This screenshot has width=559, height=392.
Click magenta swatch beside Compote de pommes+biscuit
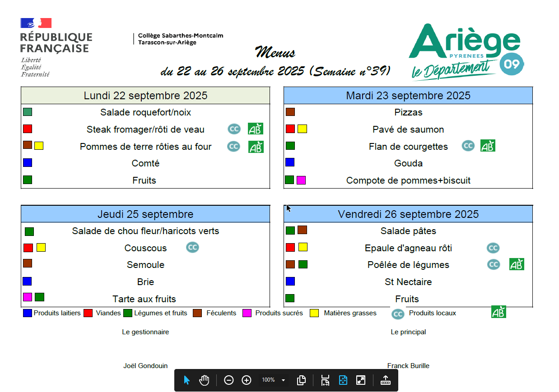click(x=301, y=180)
